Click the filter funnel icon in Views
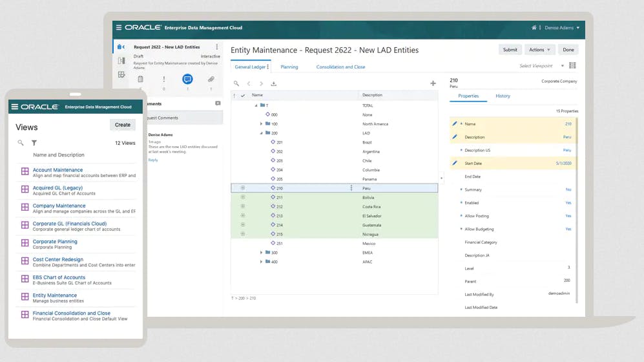 34,143
